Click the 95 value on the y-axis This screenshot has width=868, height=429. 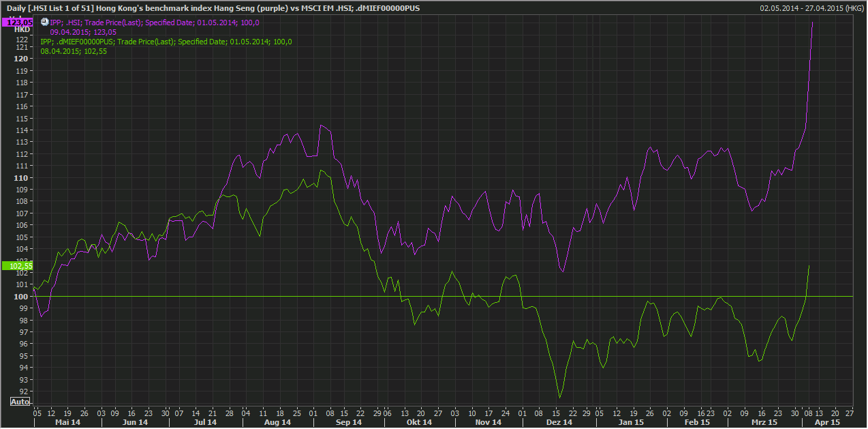(x=25, y=356)
